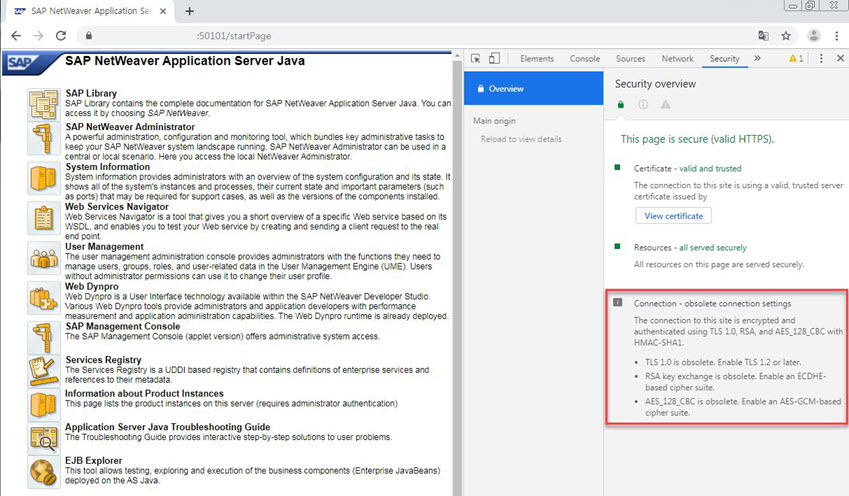Close the SAP NetWeaver browser tab
849x496 pixels.
[x=163, y=11]
